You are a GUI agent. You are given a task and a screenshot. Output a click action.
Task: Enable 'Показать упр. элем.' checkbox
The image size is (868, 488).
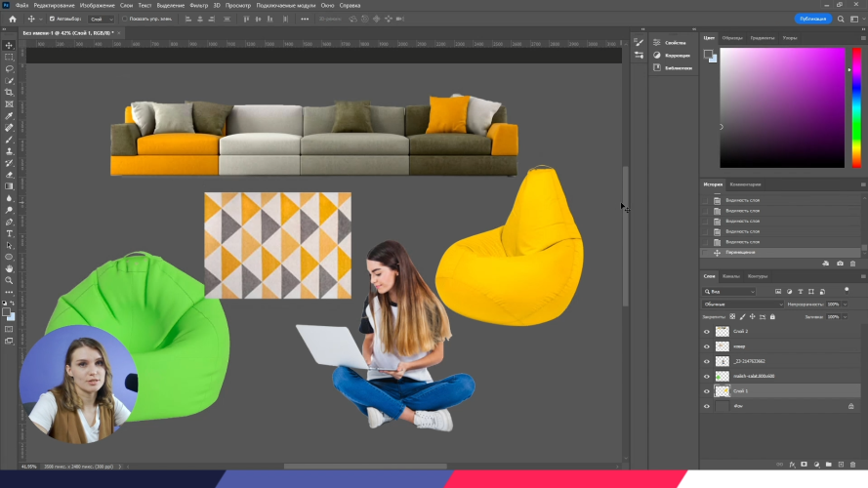(x=126, y=19)
